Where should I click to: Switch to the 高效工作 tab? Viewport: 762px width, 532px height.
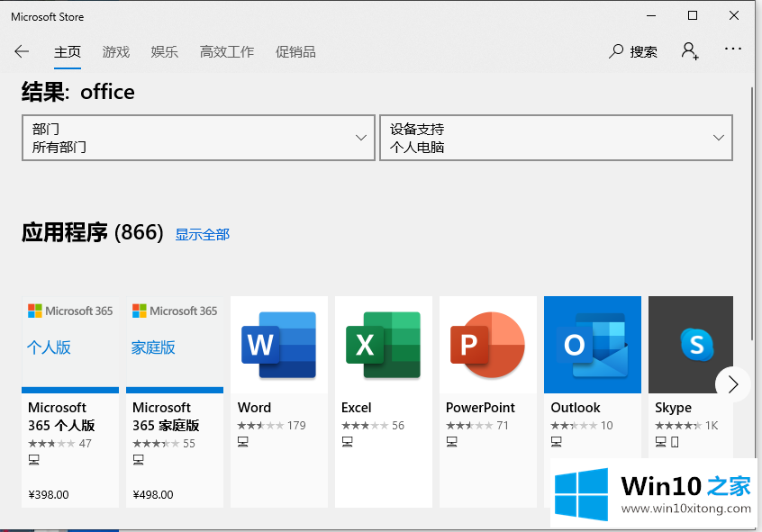[x=226, y=52]
